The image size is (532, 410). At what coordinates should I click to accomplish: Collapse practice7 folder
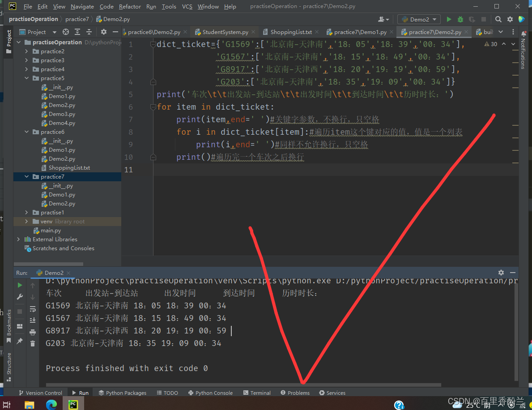tap(26, 176)
